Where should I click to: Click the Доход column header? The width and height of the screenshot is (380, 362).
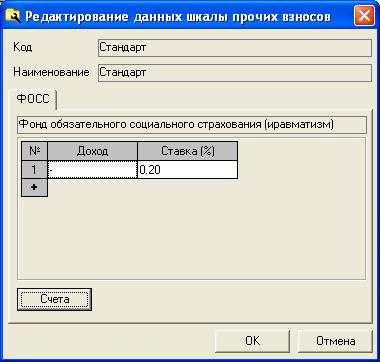[92, 151]
